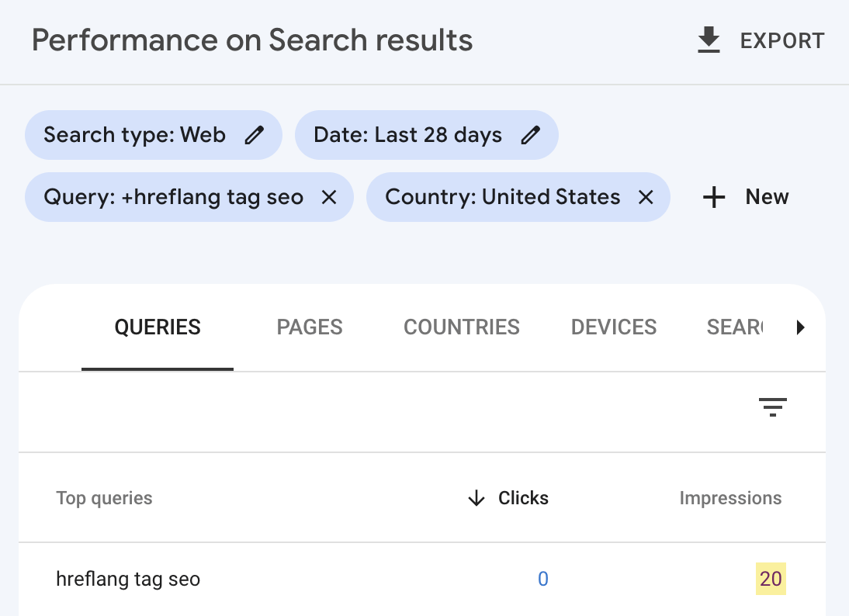Click the Export download icon

tap(709, 40)
